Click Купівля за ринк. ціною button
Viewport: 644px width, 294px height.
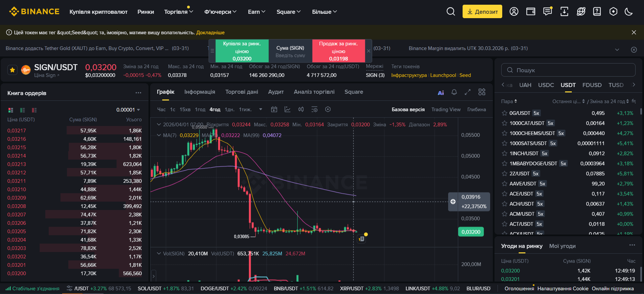242,51
